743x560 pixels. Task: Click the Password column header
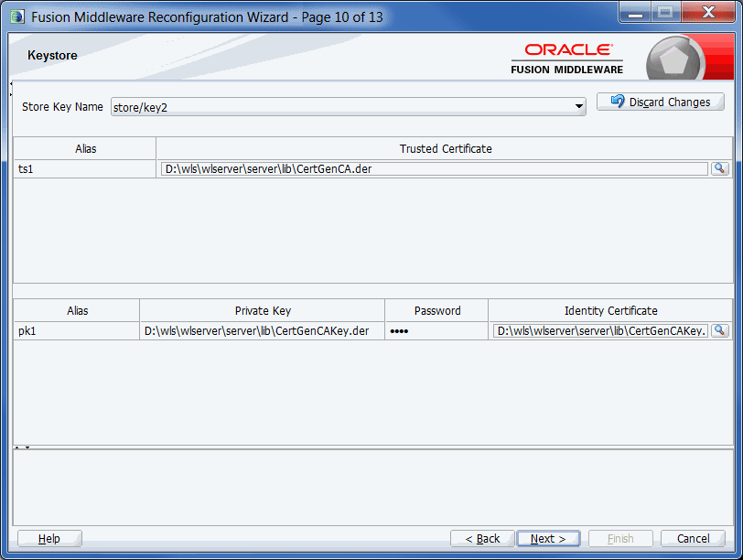[x=436, y=311]
